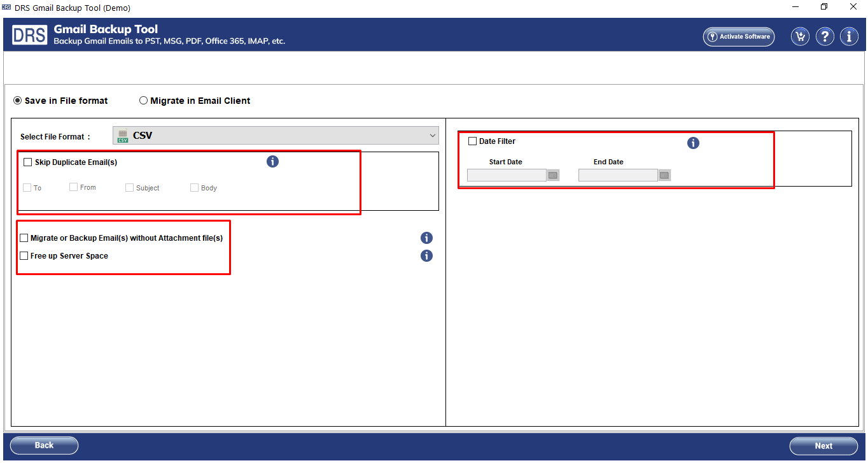Viewport: 868px width, 463px height.
Task: Click the Select File Format label
Action: 55,137
